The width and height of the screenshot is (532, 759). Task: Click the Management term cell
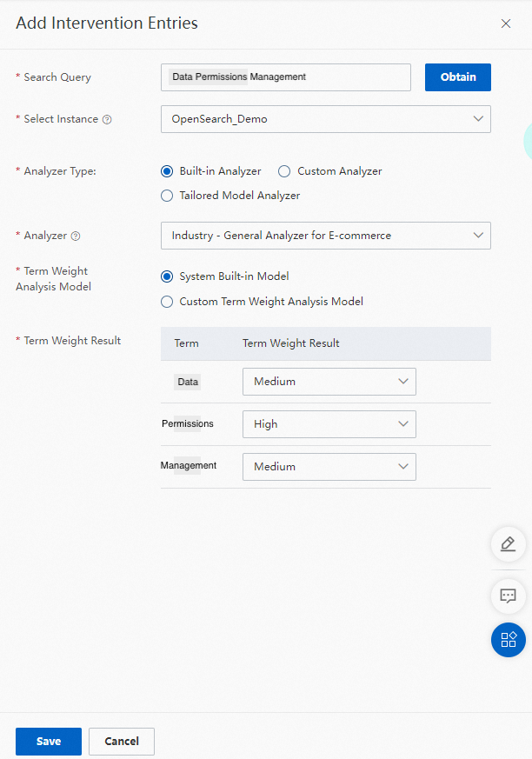[189, 466]
